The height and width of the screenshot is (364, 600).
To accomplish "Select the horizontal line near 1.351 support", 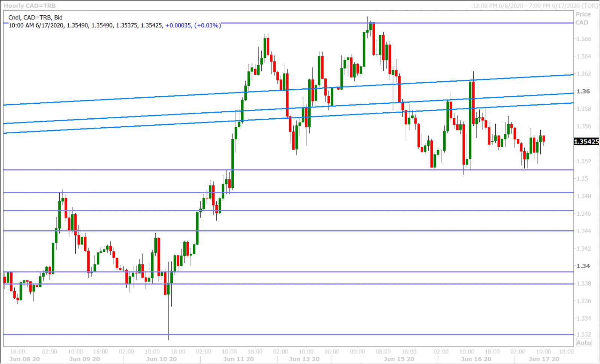I will point(289,170).
